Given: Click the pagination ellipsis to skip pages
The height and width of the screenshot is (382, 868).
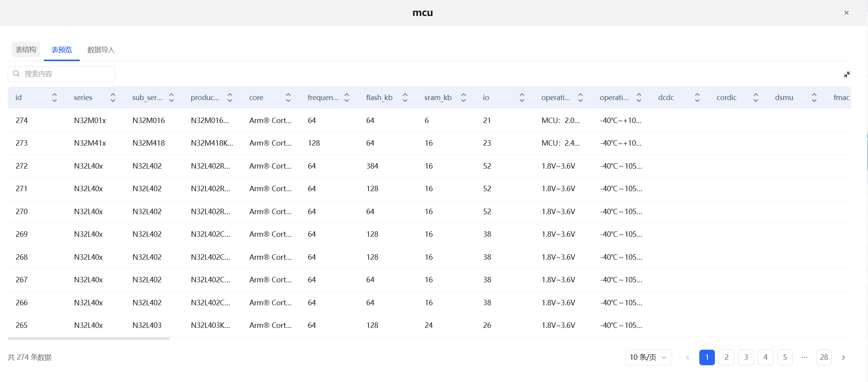Looking at the screenshot, I should point(804,357).
